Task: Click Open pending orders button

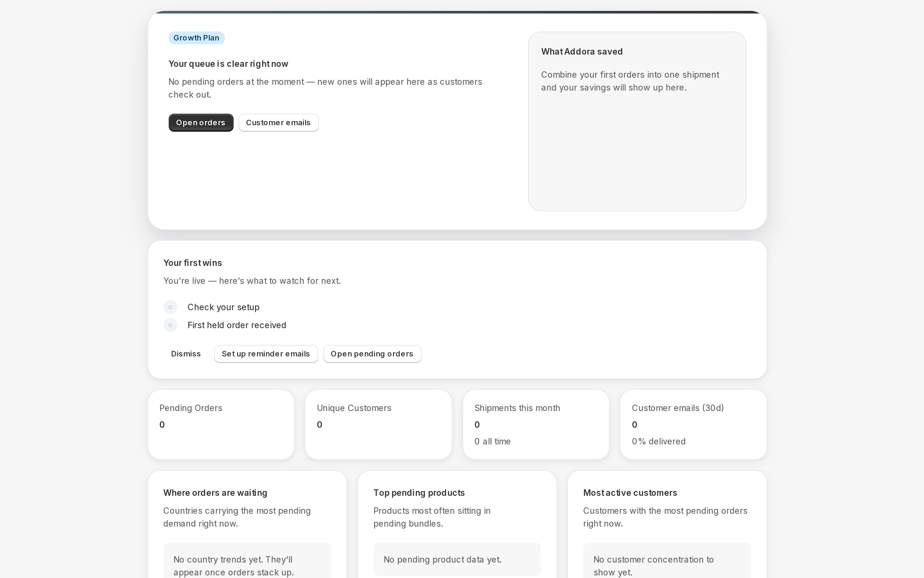Action: coord(372,354)
